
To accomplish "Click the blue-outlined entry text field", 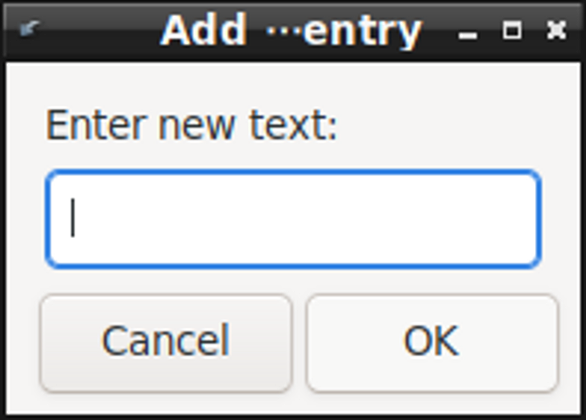I will tap(293, 219).
